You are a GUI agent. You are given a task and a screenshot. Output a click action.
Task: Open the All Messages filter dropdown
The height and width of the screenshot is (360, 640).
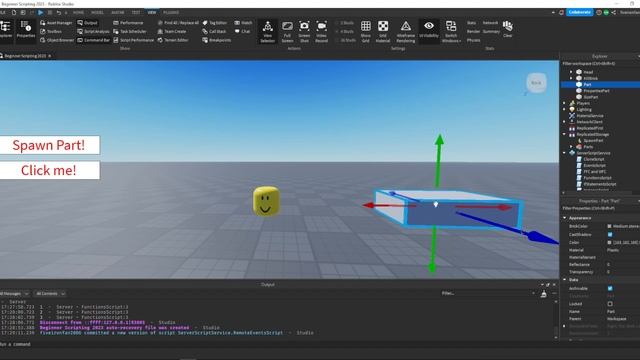pos(15,293)
